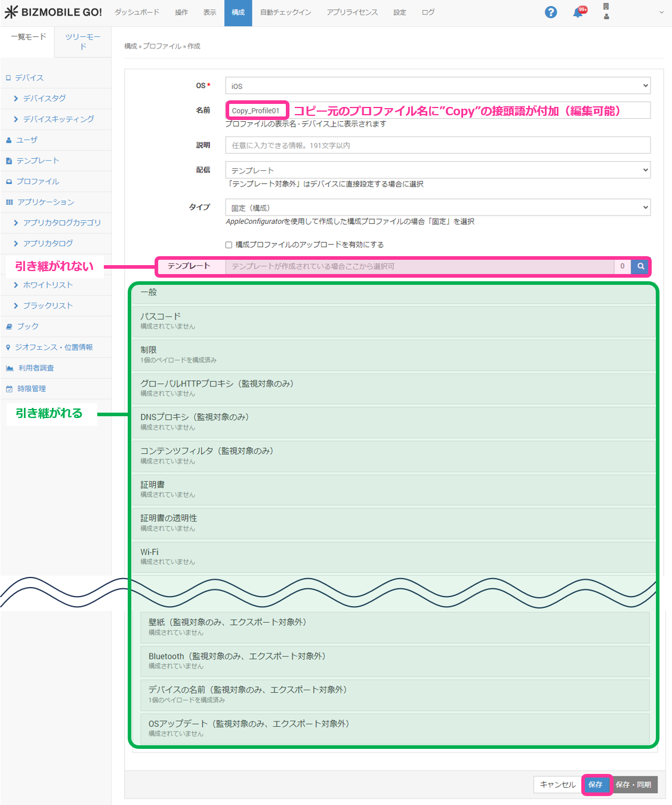
Task: Open 利用者調査 in the sidebar
Action: pos(36,368)
